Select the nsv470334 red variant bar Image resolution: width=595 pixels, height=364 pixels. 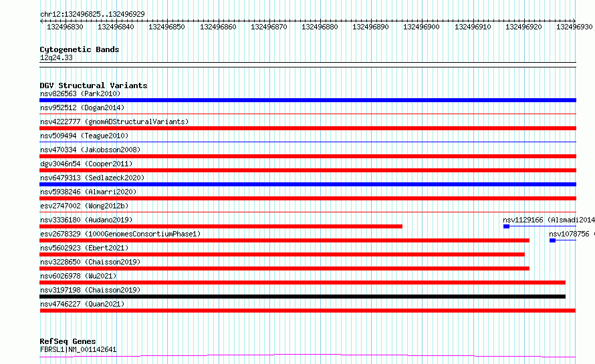(x=308, y=156)
